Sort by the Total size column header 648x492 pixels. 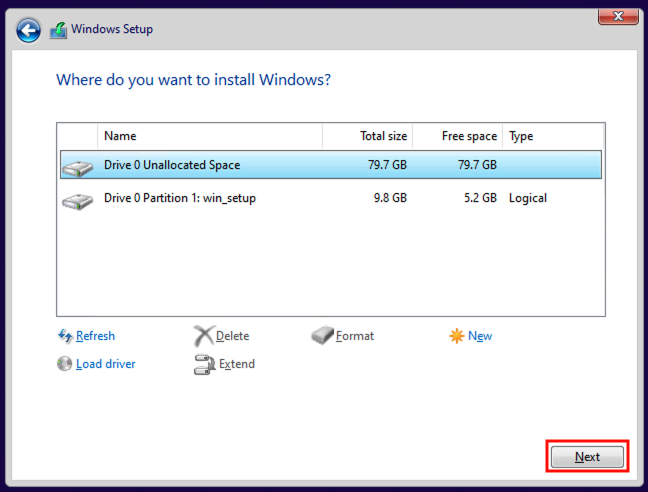pyautogui.click(x=367, y=136)
